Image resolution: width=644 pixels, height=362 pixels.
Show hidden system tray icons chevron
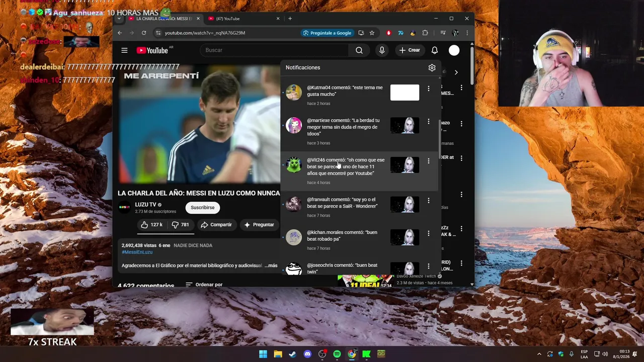pos(539,354)
